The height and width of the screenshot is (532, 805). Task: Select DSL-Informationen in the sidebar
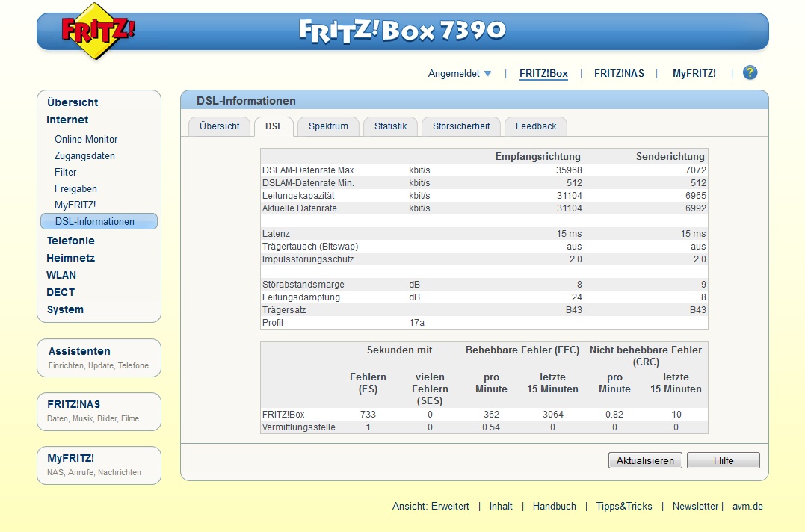[99, 221]
